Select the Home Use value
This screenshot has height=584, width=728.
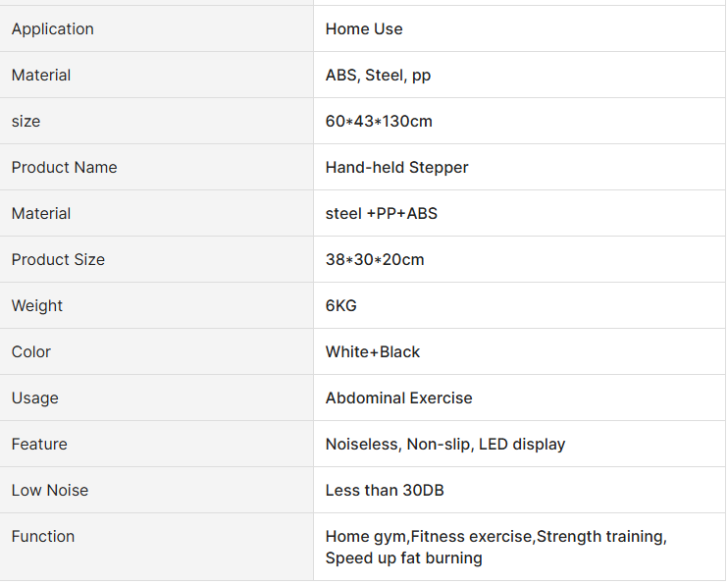364,28
